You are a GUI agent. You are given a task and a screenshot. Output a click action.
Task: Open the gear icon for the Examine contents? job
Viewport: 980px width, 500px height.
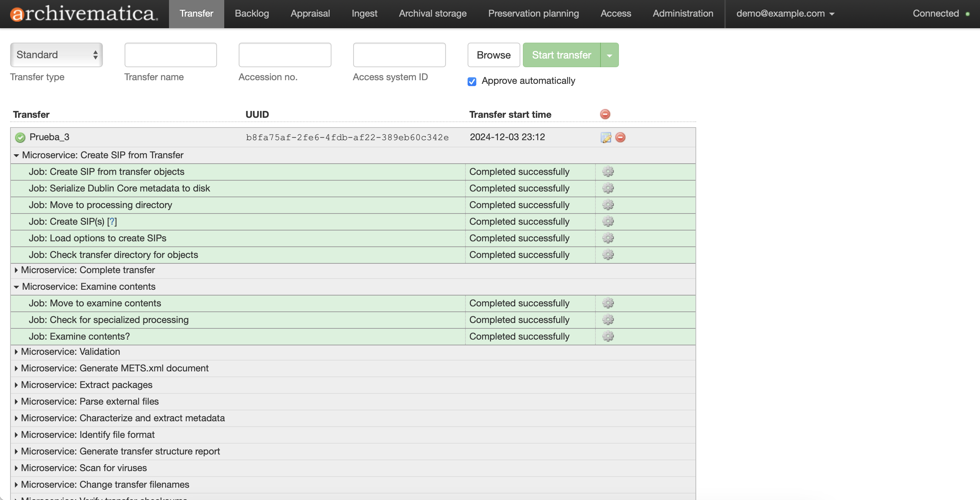(608, 336)
